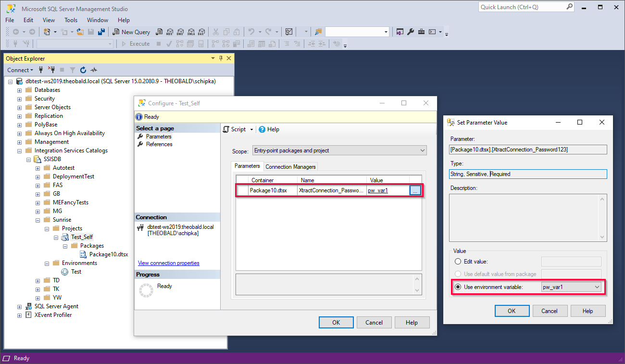This screenshot has height=364, width=625.
Task: Click OK in the Configure dialog
Action: pos(336,323)
